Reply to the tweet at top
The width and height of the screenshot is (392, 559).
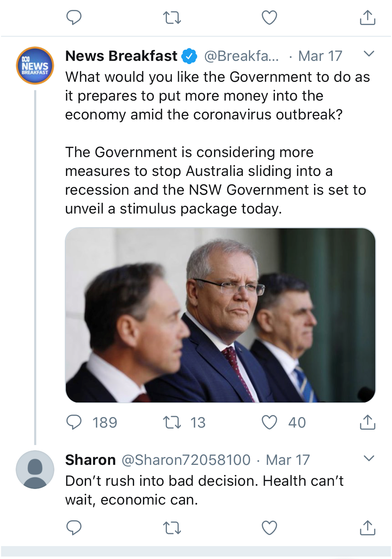tap(74, 18)
